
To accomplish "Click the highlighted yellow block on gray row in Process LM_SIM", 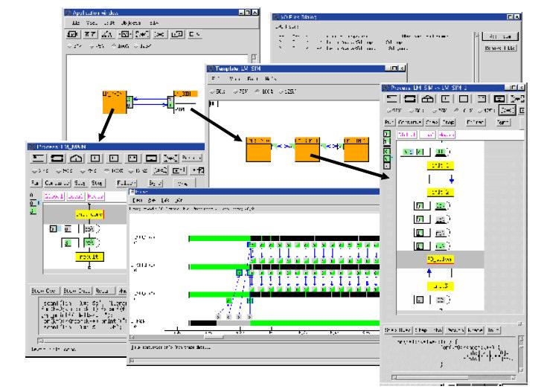I will pos(440,260).
